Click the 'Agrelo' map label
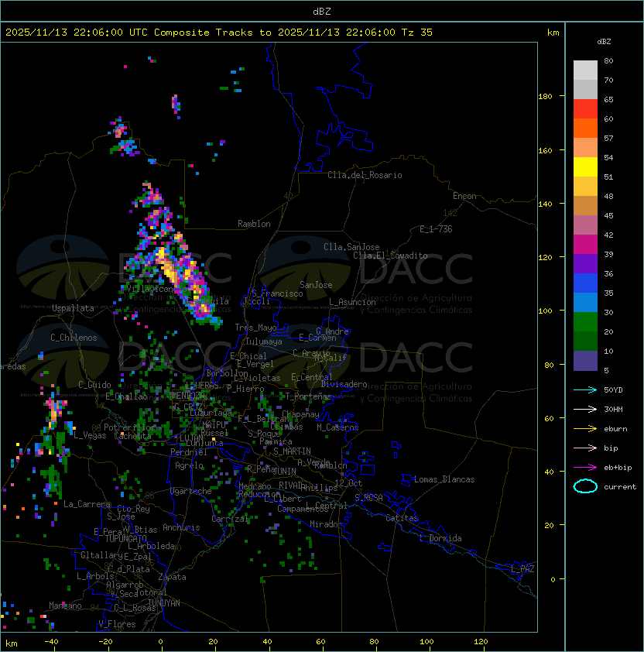The image size is (644, 652). (189, 465)
